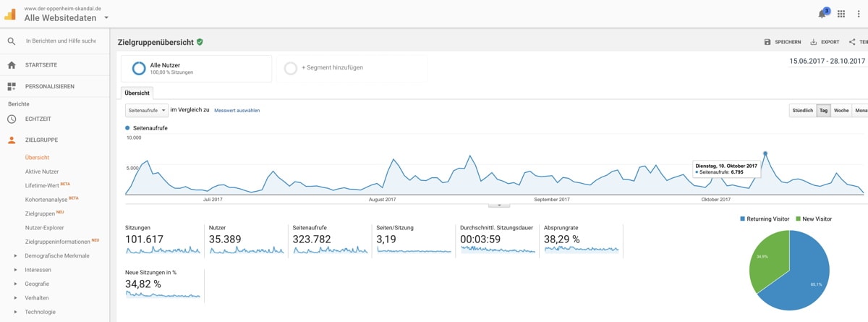
Task: Expand the Demografische Merkmale section
Action: pos(16,255)
